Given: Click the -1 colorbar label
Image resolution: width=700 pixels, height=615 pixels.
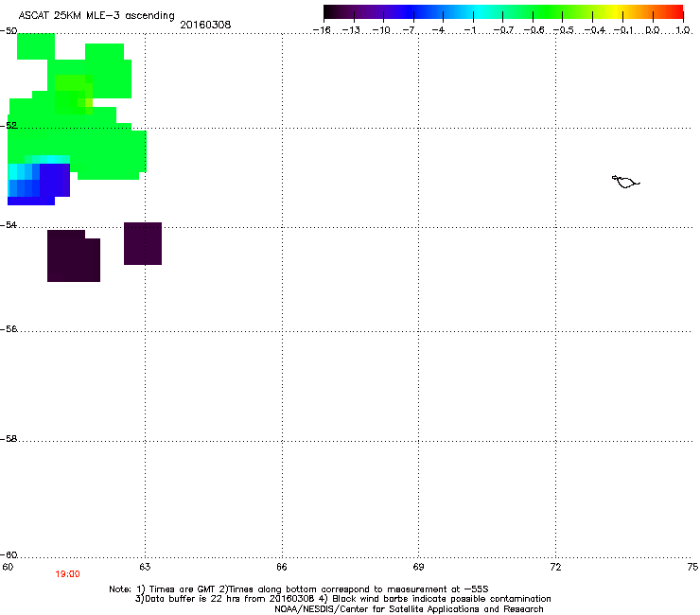Looking at the screenshot, I should [469, 30].
